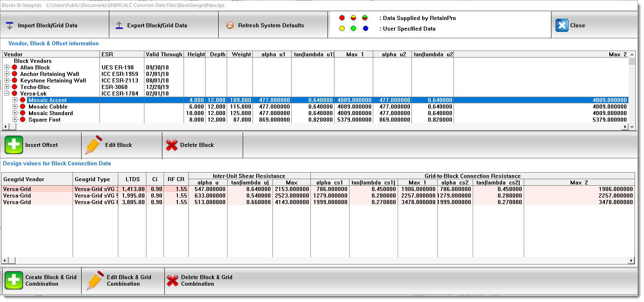Expand the Mosaic Cobble block node

pos(15,107)
